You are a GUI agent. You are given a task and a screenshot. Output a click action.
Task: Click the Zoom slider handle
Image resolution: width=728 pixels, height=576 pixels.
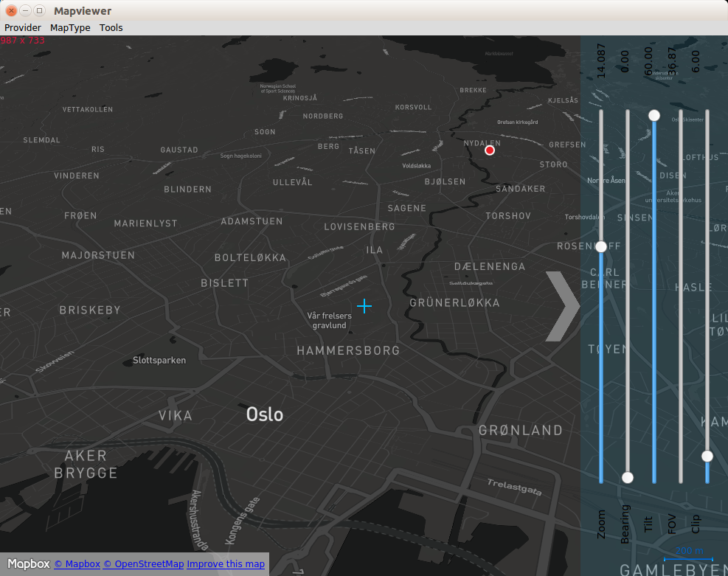[x=601, y=246]
